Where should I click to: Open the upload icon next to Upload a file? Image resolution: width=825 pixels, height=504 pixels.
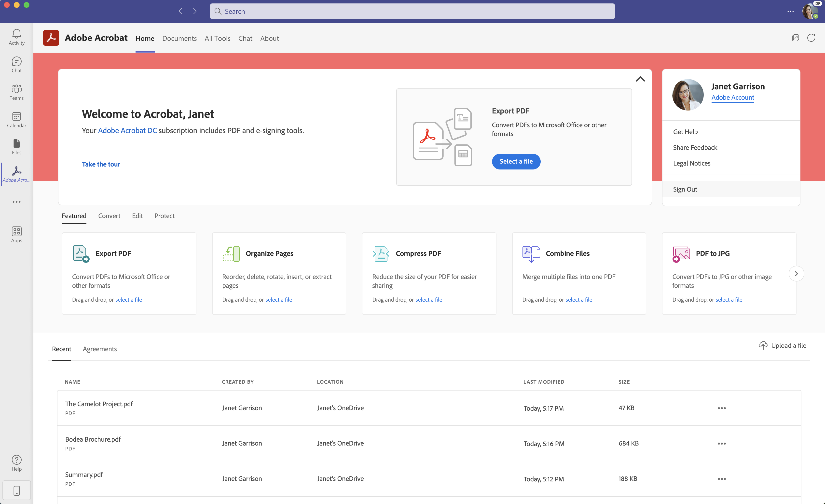763,345
